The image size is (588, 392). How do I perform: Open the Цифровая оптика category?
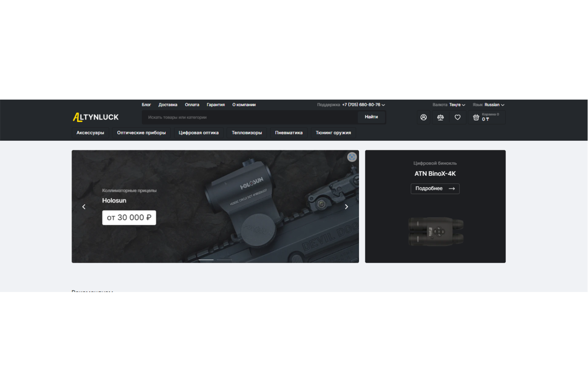(199, 133)
